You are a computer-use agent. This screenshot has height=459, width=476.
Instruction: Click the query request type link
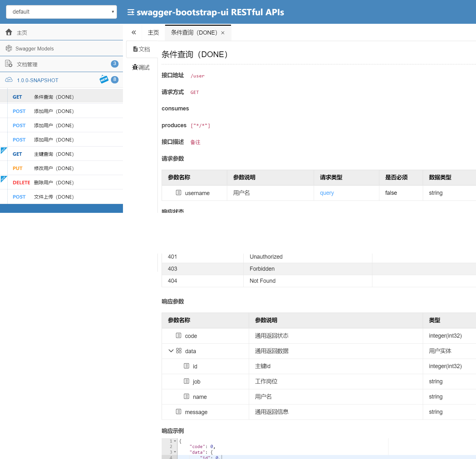(x=327, y=193)
